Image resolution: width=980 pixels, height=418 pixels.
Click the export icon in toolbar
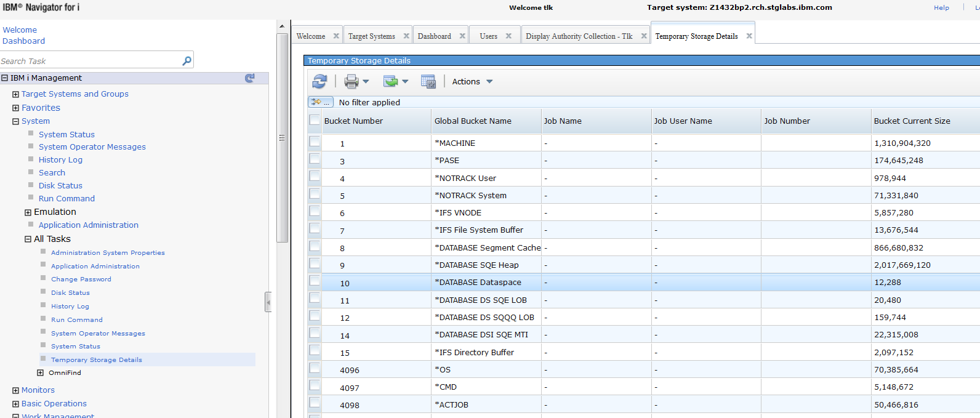tap(390, 81)
